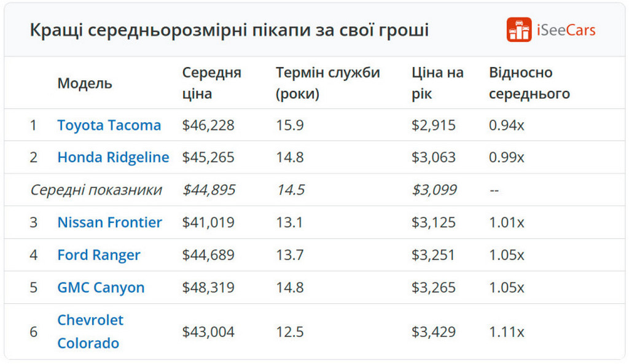Select the Ціна на рік column header
Screen dimensions: 629x364
[x=437, y=83]
